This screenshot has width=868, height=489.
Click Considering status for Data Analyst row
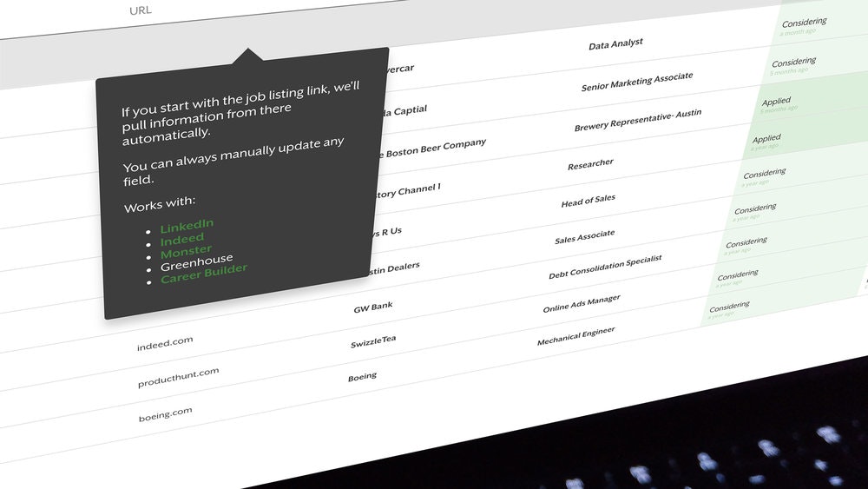(x=805, y=23)
